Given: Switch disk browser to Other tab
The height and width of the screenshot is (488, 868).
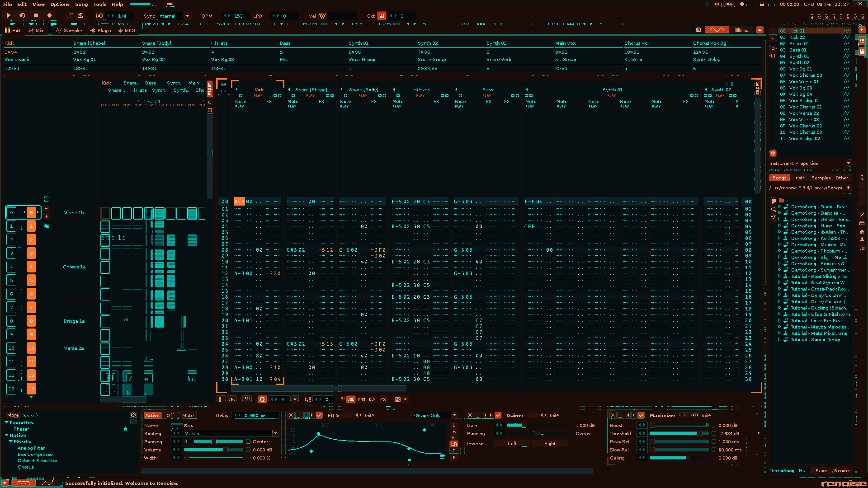Looking at the screenshot, I should [842, 178].
